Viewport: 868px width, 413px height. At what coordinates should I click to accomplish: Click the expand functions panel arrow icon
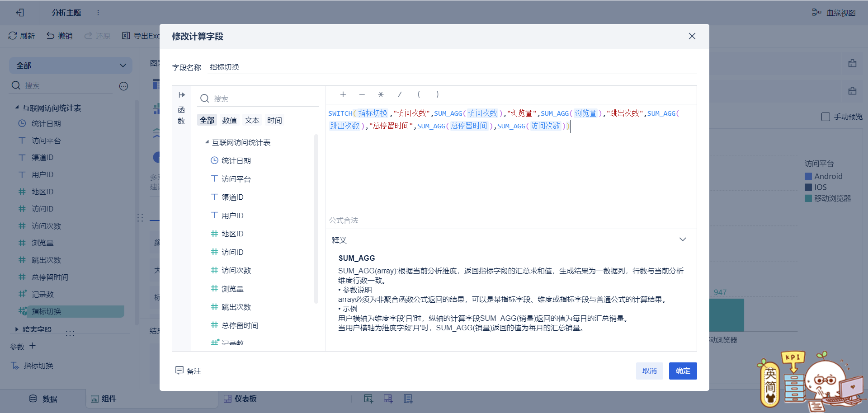pos(182,95)
